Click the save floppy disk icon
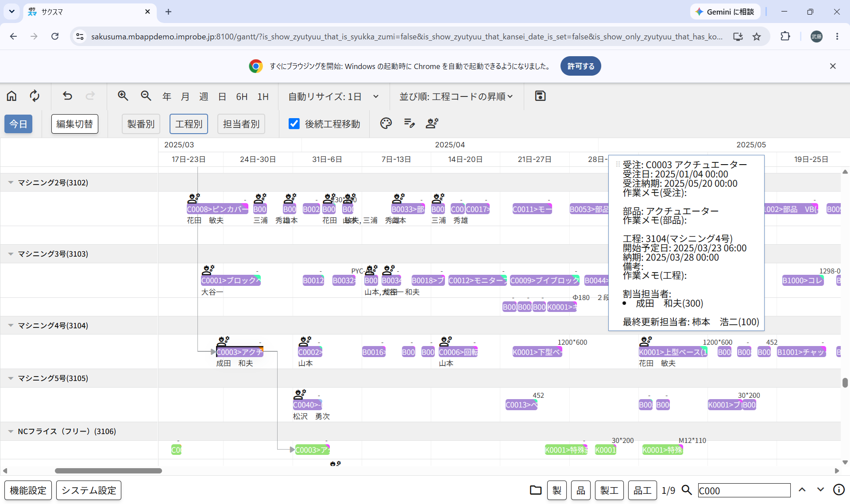This screenshot has width=850, height=504. (540, 96)
